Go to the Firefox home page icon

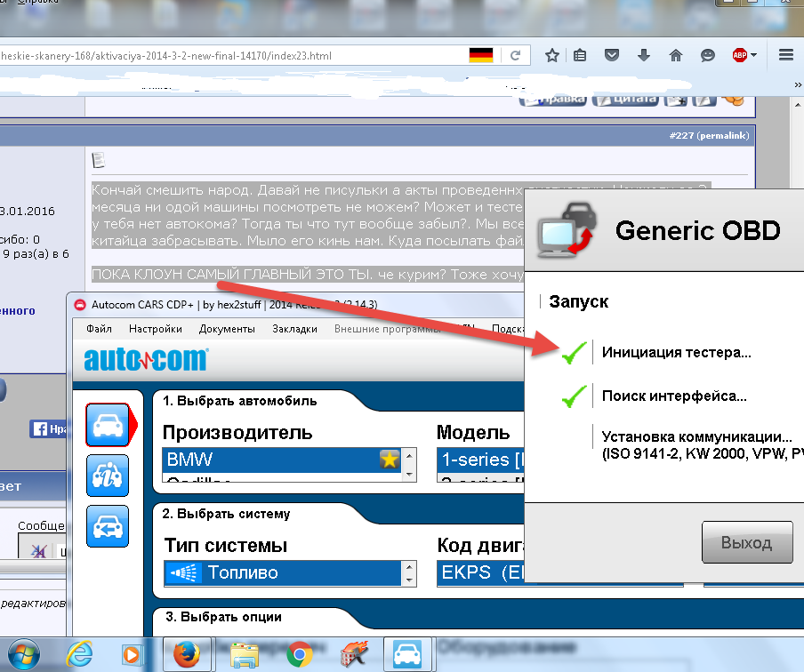pyautogui.click(x=675, y=55)
